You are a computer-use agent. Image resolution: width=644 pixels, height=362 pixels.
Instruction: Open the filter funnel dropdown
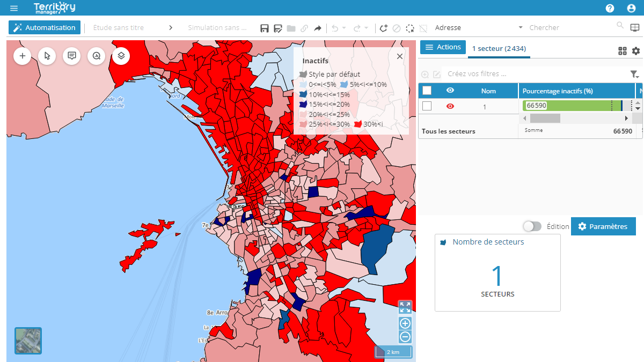tap(634, 75)
